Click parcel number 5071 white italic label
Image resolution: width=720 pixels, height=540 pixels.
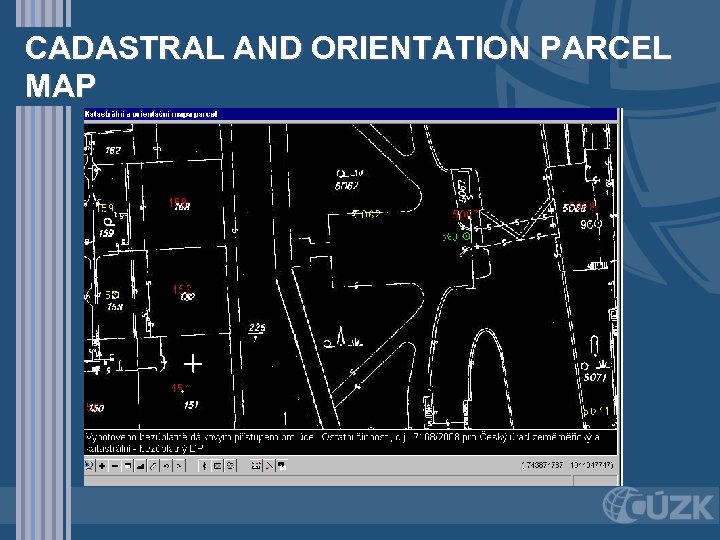point(596,377)
